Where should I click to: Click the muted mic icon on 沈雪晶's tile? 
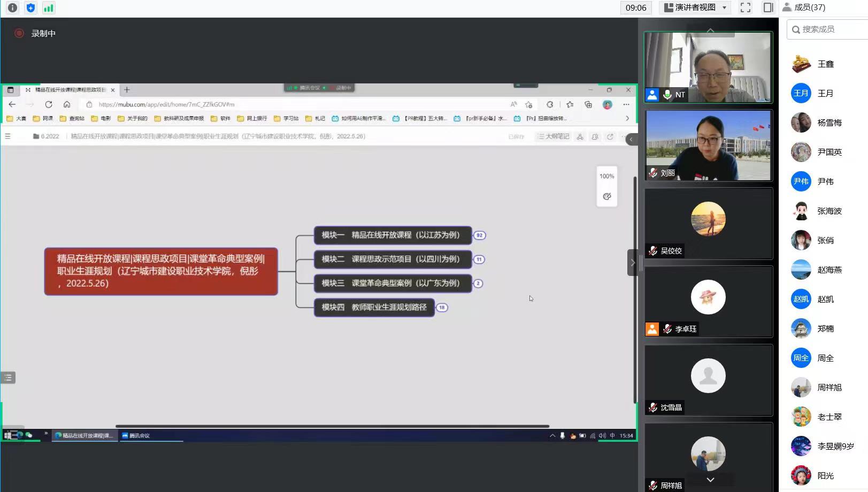pos(653,408)
